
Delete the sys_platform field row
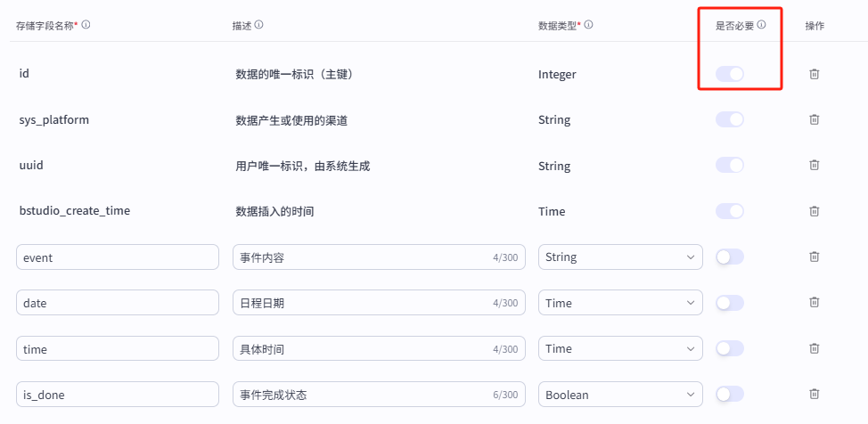click(x=814, y=119)
